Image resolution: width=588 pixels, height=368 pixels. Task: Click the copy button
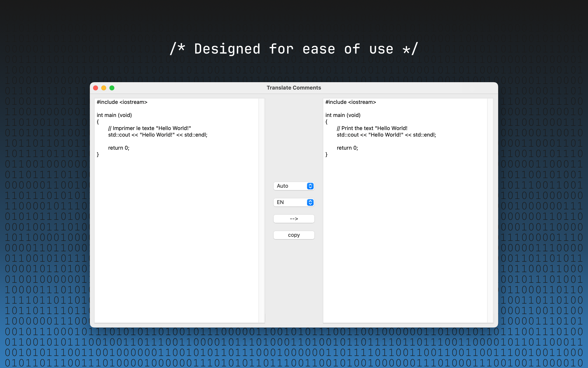click(294, 235)
